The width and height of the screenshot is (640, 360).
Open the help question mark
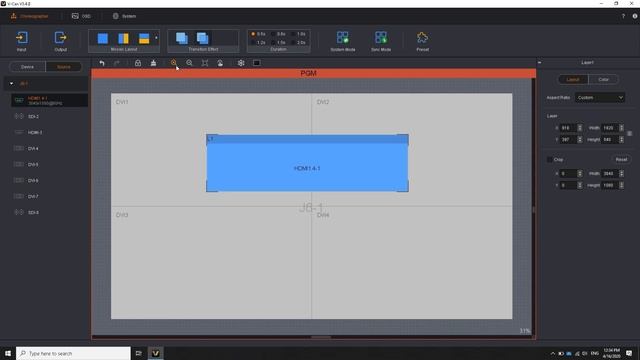pyautogui.click(x=623, y=16)
